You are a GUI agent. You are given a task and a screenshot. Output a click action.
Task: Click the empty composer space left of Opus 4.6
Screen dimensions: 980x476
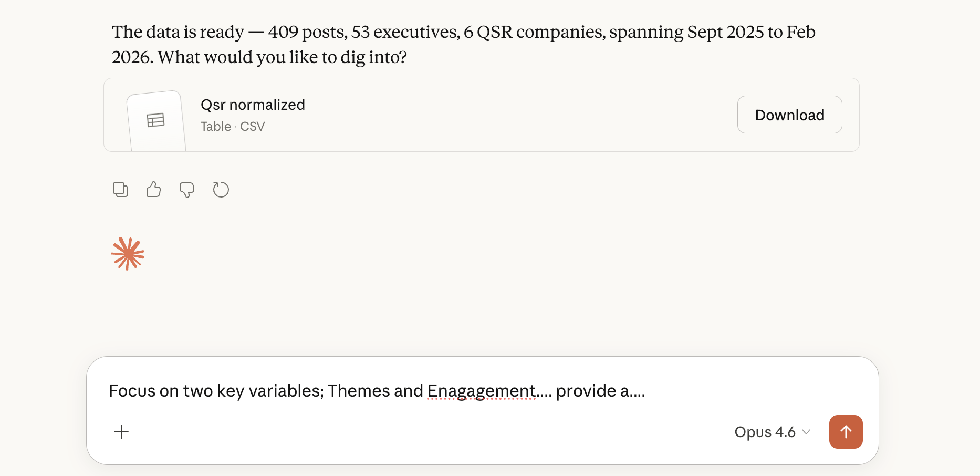(x=420, y=432)
